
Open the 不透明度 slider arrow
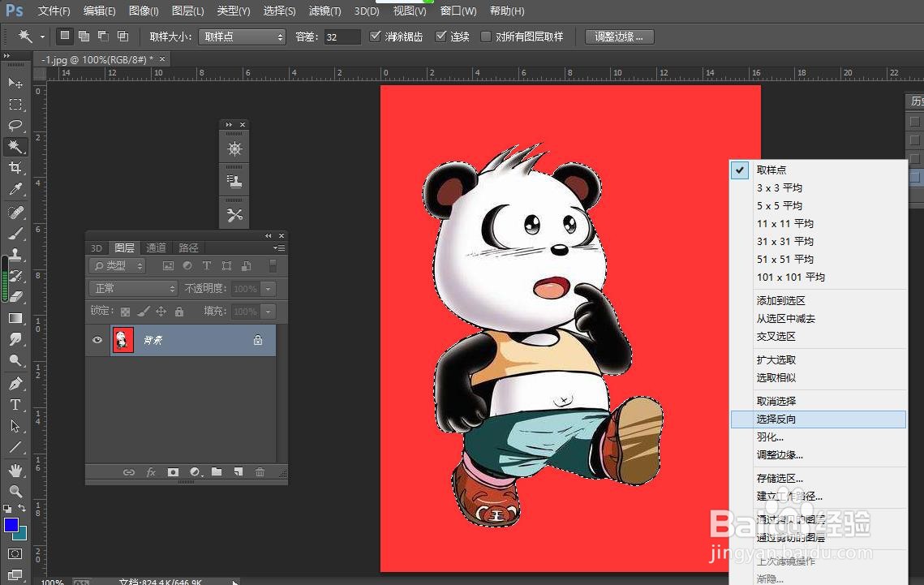pos(269,289)
